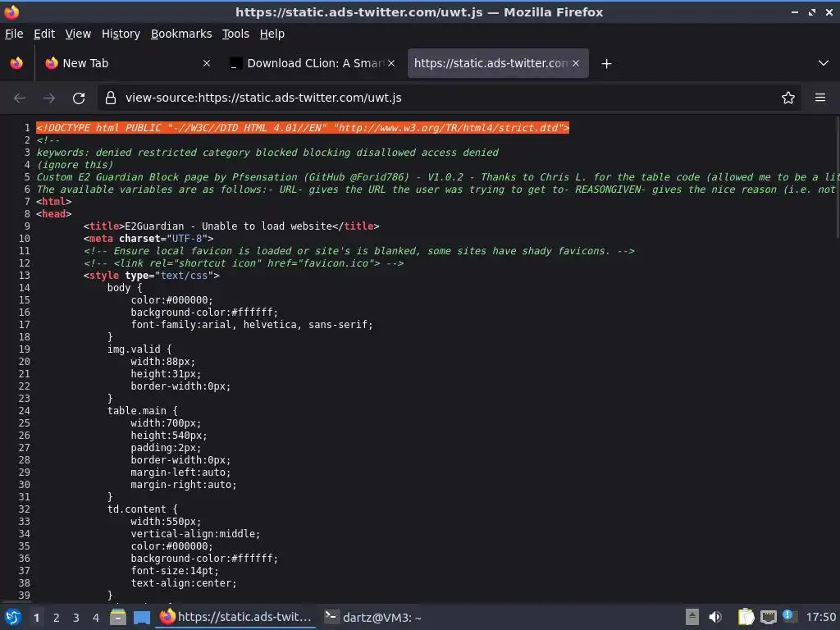This screenshot has height=630, width=840.
Task: Click the 'text-align:center;' line
Action: coord(184,583)
